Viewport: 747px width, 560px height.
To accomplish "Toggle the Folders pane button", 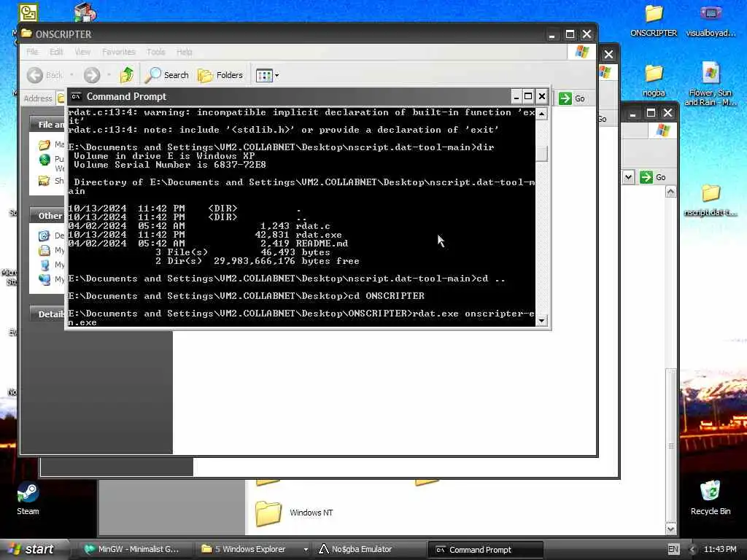I will (220, 75).
